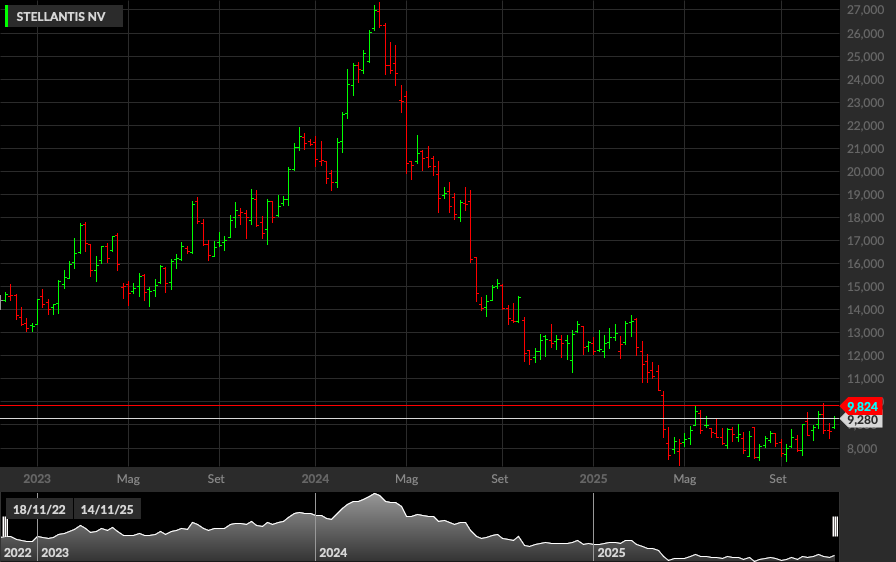Click the 8,000 price axis label
The width and height of the screenshot is (896, 562).
coord(862,449)
